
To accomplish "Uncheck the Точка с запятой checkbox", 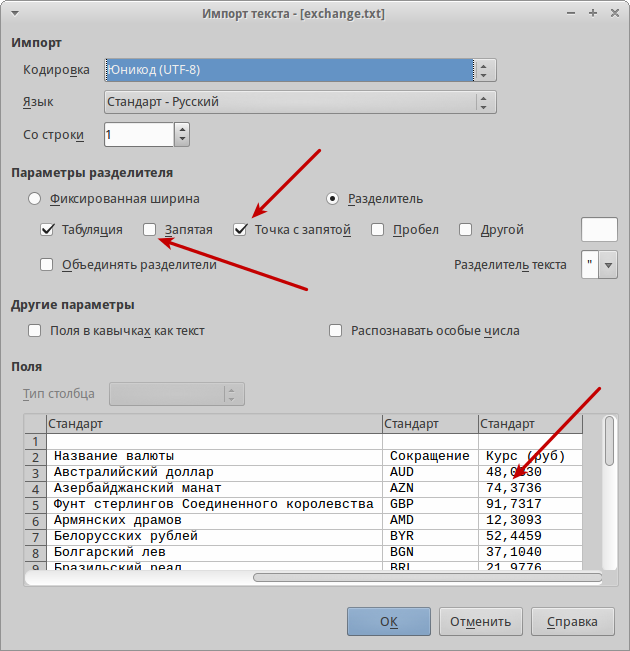I will click(240, 230).
